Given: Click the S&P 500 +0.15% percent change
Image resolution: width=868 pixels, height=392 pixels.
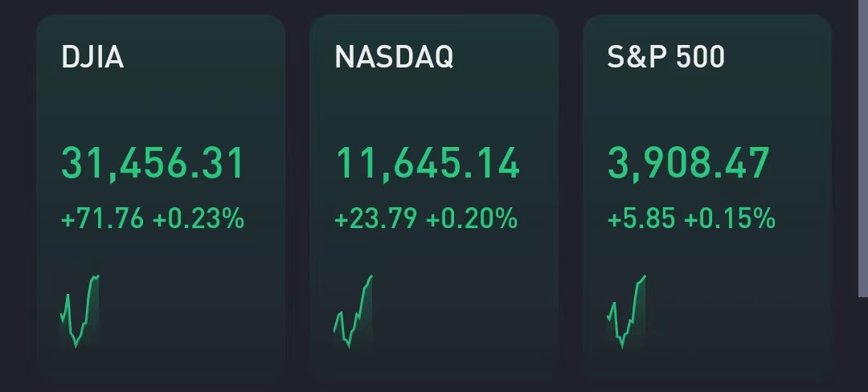Looking at the screenshot, I should click(x=730, y=218).
